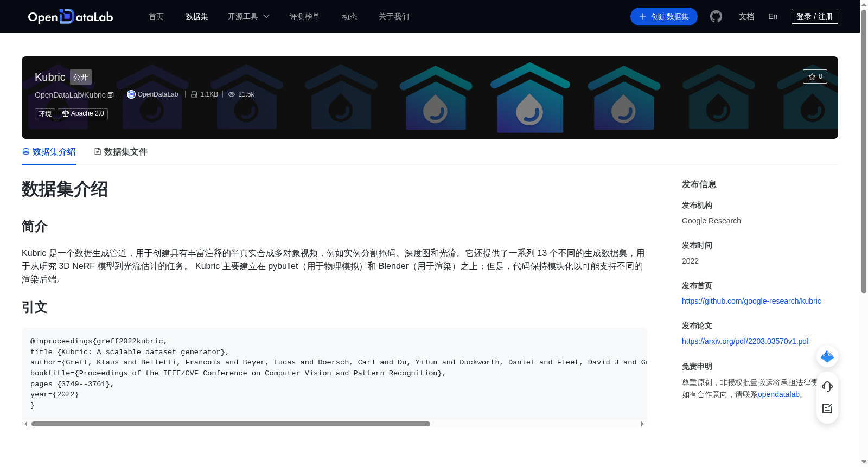Open the headset customer support icon
The height and width of the screenshot is (467, 868).
(827, 386)
